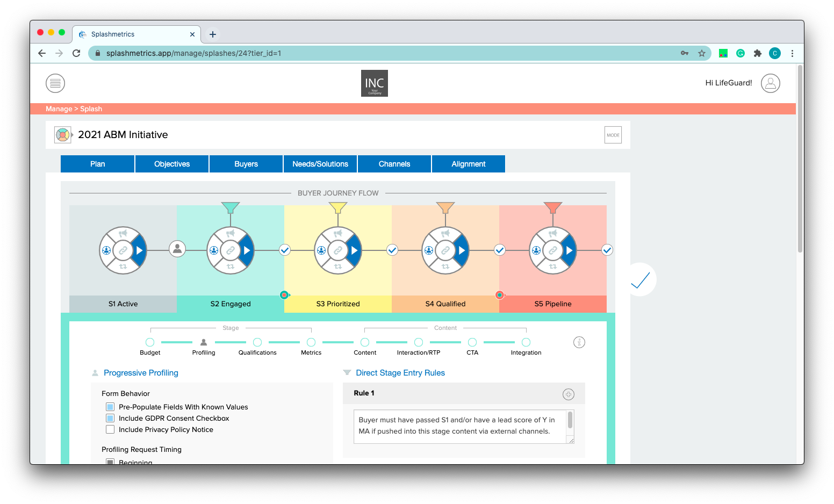Select the S5 Pipeline stage label

[553, 304]
